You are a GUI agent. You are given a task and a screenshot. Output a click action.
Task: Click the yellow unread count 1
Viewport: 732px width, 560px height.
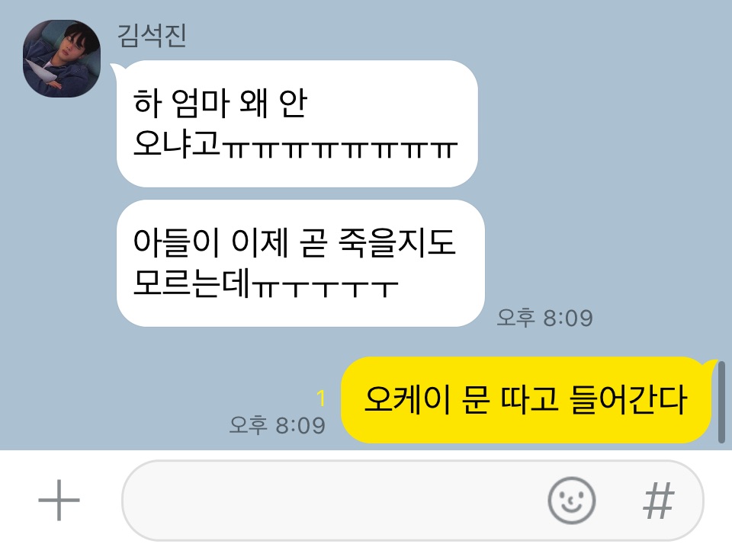(321, 398)
